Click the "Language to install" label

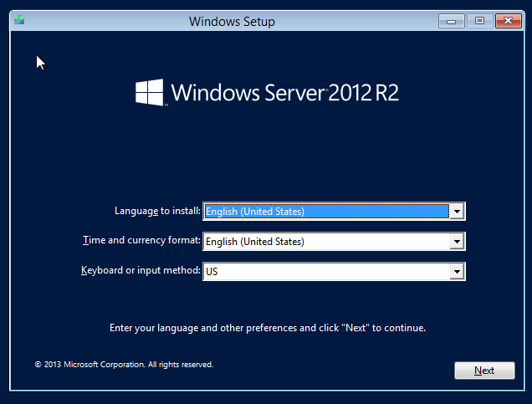click(x=157, y=211)
